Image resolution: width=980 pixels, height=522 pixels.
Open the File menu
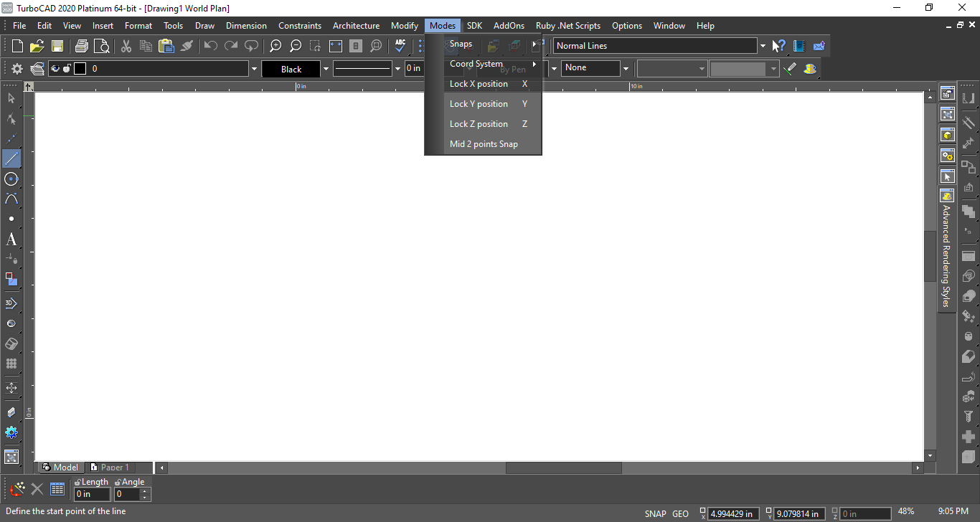click(x=19, y=26)
